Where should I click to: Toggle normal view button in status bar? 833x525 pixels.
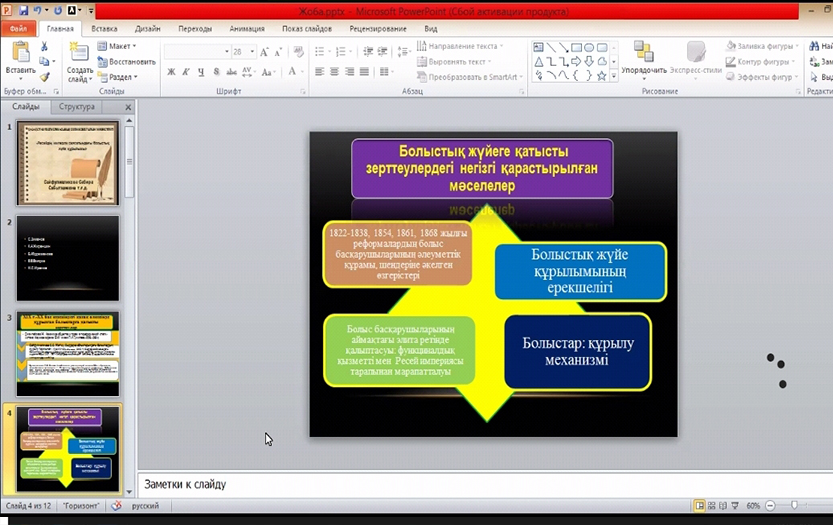pyautogui.click(x=700, y=506)
